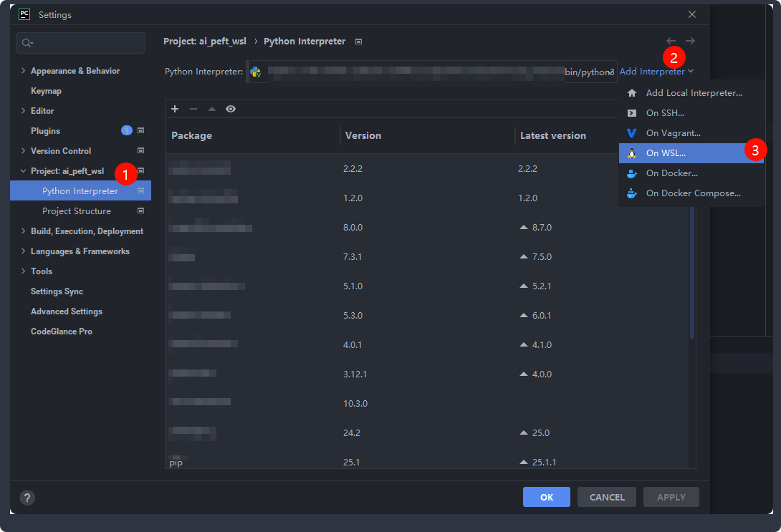The height and width of the screenshot is (532, 781).
Task: Expand the Tools settings section
Action: 23,271
